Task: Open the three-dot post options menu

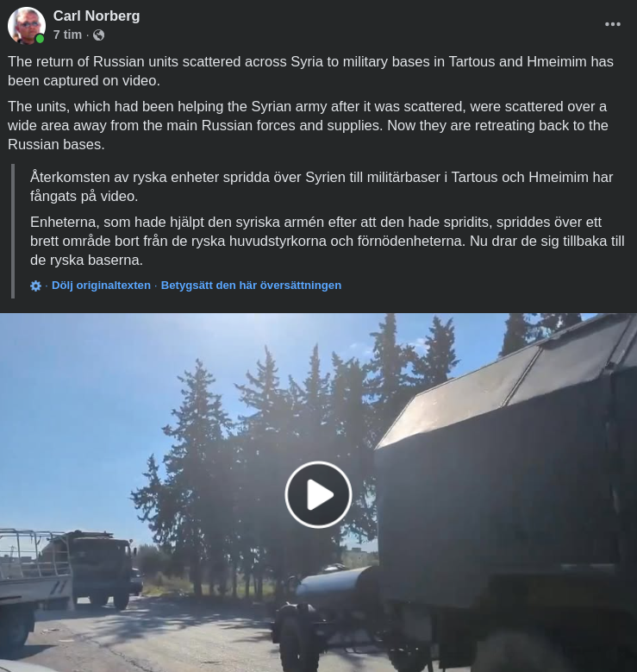Action: [613, 24]
